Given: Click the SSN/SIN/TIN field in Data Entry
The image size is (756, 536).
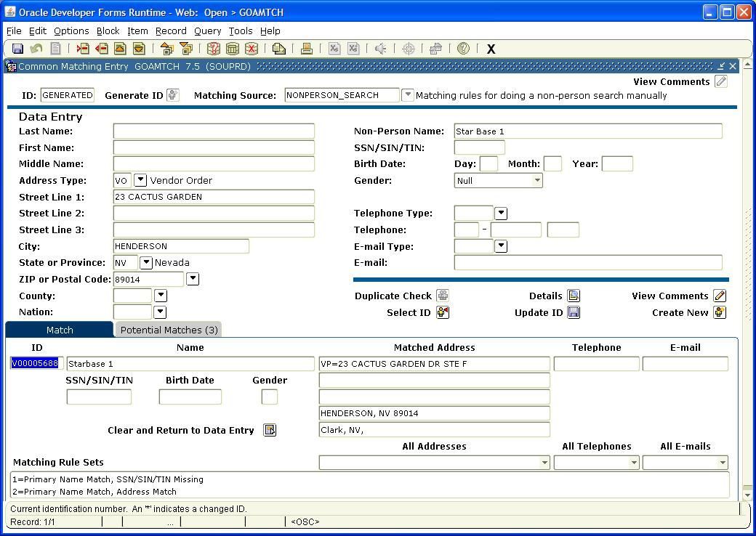Looking at the screenshot, I should (x=479, y=147).
